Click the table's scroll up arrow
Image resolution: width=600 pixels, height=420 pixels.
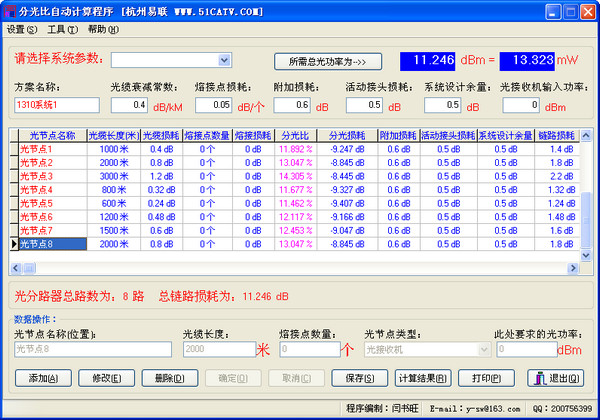point(586,135)
